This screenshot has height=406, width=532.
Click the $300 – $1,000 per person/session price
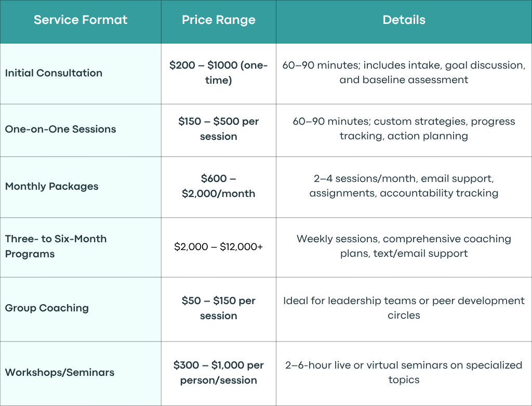219,373
